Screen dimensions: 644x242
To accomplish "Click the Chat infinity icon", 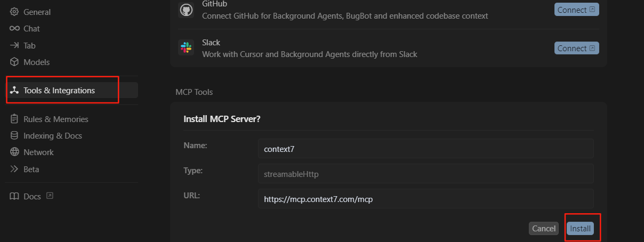I will pyautogui.click(x=14, y=28).
